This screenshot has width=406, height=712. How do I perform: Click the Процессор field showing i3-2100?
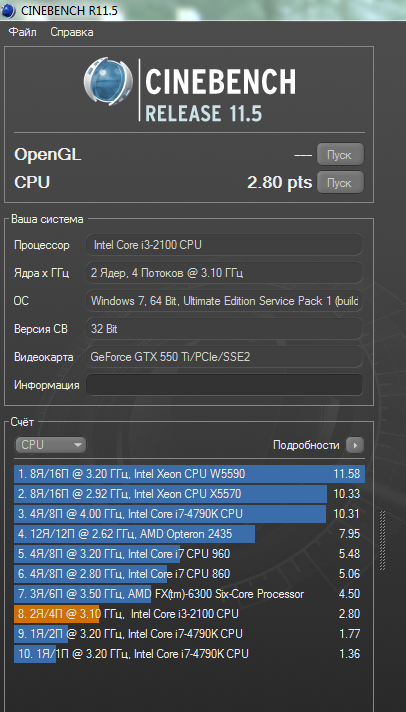click(x=224, y=245)
